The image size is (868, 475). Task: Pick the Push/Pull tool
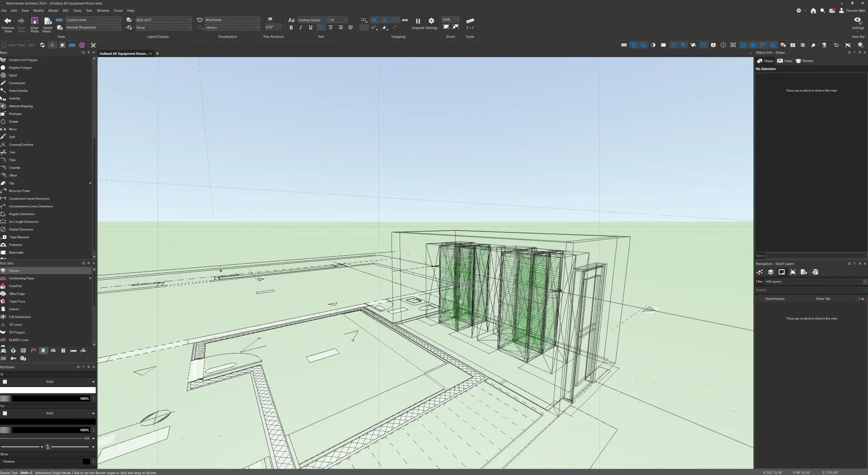click(x=45, y=286)
